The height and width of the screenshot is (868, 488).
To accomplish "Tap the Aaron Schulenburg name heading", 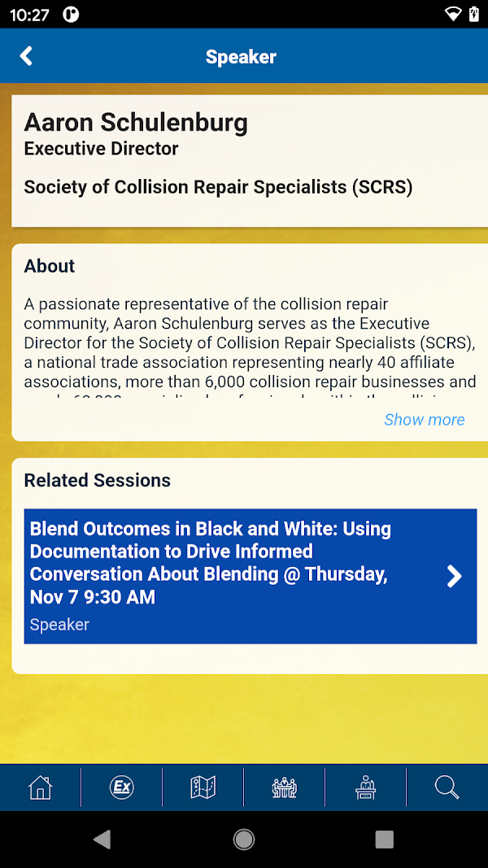I will (x=136, y=122).
